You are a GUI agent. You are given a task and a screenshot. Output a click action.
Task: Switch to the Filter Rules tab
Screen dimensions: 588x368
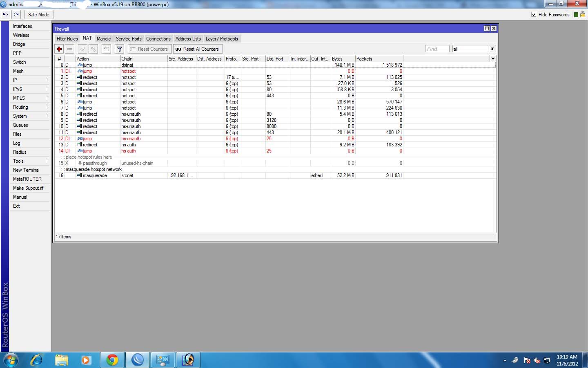(x=67, y=39)
